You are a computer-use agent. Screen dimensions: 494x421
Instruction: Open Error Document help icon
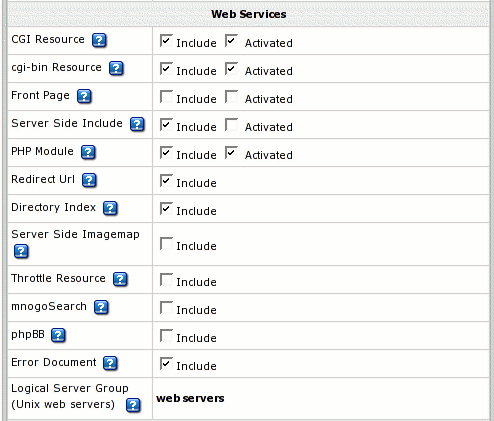[x=110, y=363]
